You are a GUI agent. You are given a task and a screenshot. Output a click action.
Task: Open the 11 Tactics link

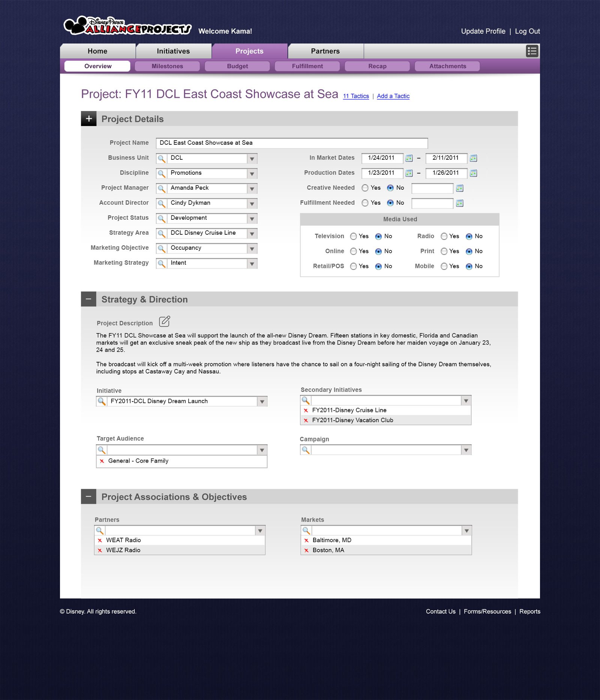[x=356, y=96]
